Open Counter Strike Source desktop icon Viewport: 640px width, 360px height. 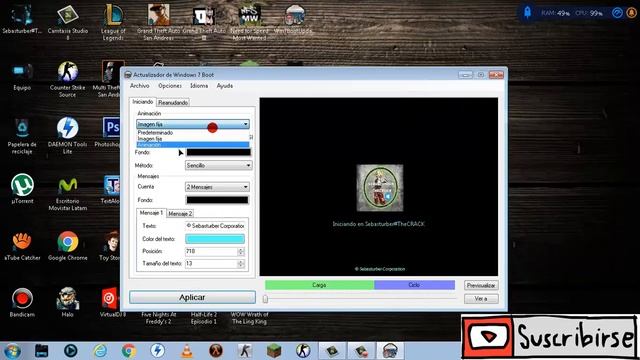click(68, 80)
